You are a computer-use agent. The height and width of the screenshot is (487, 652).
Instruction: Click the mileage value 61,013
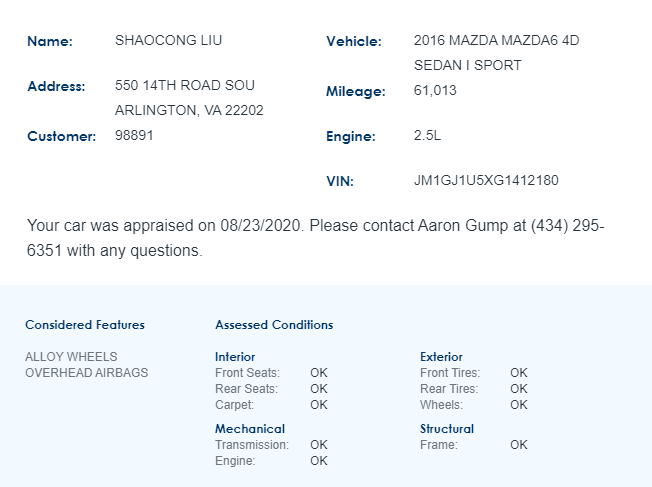tap(435, 90)
